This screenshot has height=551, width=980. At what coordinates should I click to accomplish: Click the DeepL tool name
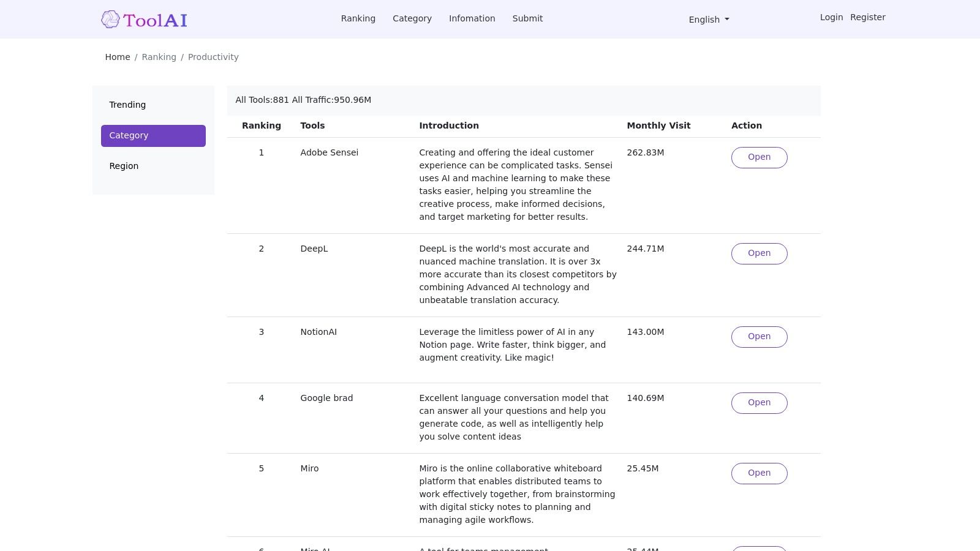pyautogui.click(x=314, y=249)
